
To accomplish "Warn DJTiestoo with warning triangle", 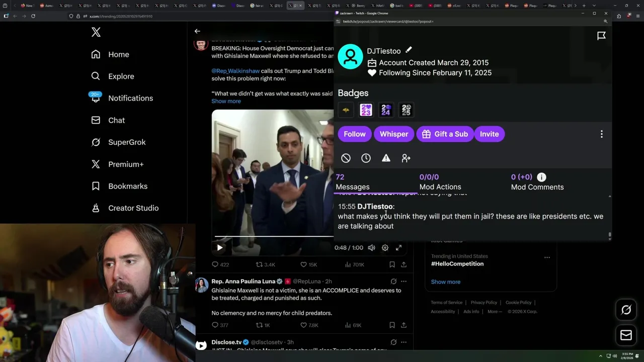I will coord(386,158).
